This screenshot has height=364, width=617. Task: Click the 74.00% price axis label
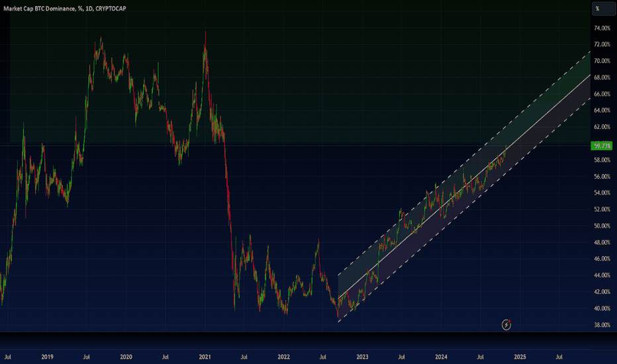602,28
